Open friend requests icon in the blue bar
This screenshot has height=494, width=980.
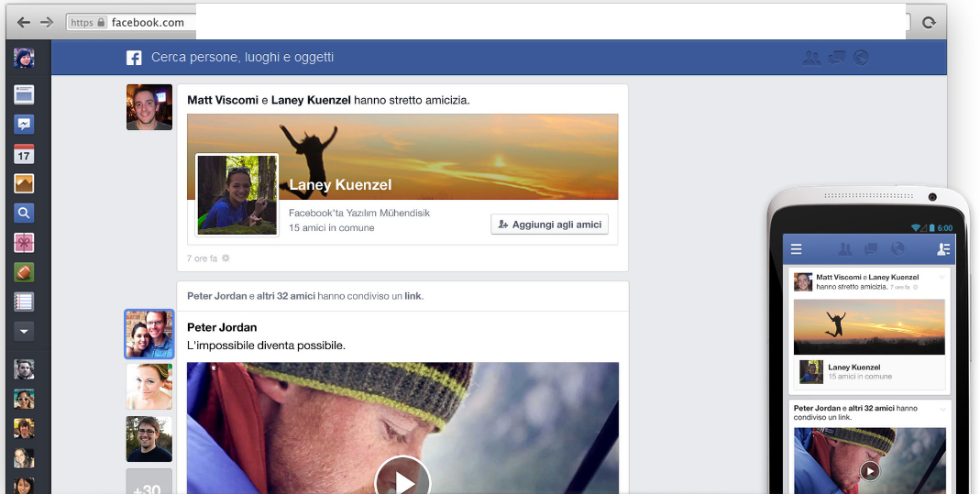coord(812,58)
